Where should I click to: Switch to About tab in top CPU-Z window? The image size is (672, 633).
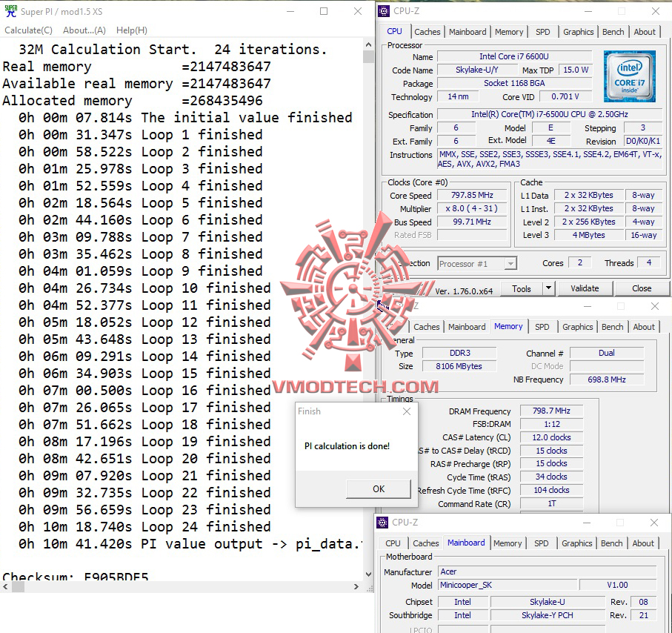644,32
